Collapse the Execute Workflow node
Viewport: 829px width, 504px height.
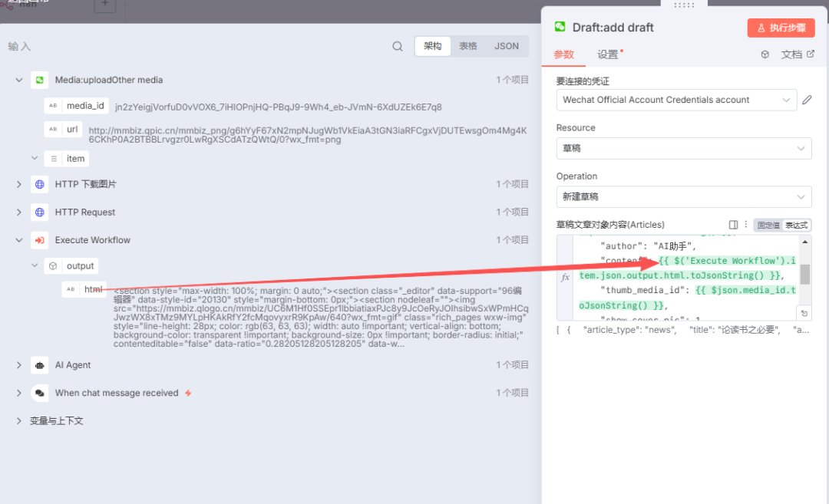coord(19,240)
